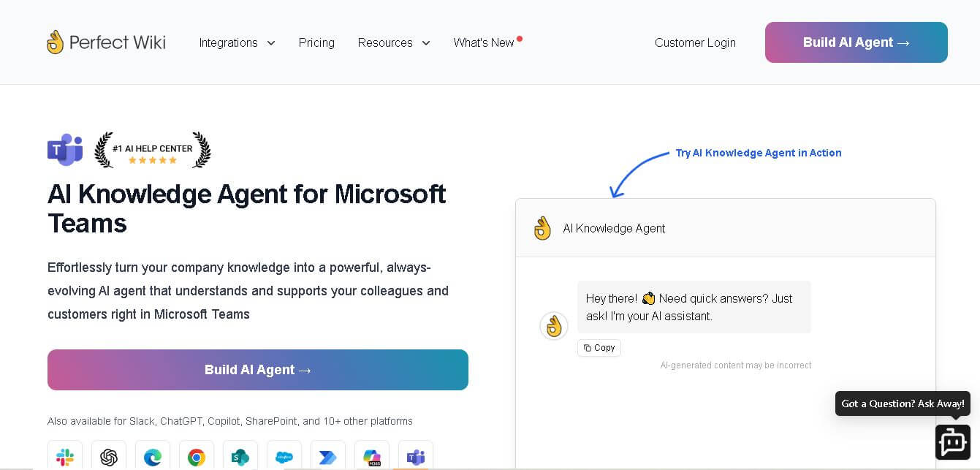Click the Perfect Wiki logo
This screenshot has width=980, height=470.
point(106,42)
